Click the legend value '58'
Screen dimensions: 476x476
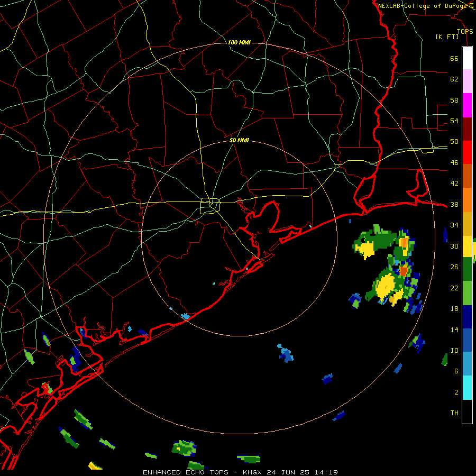pos(454,100)
